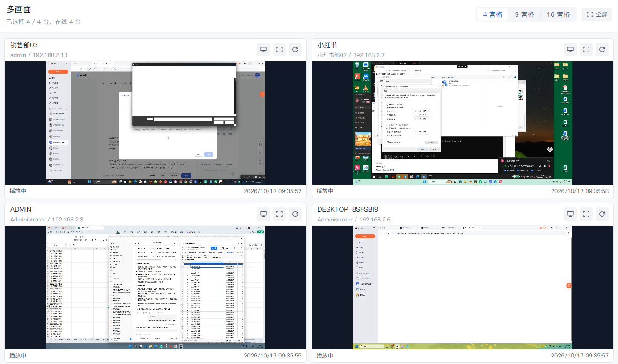
Task: Click the 多画面 page title
Action: pos(19,10)
